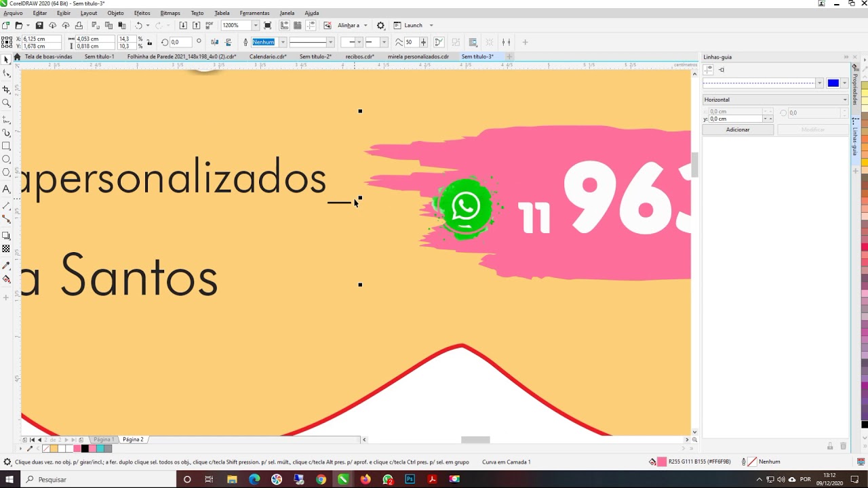Viewport: 868px width, 488px height.
Task: Click the Copy icon in toolbar
Action: tap(108, 25)
